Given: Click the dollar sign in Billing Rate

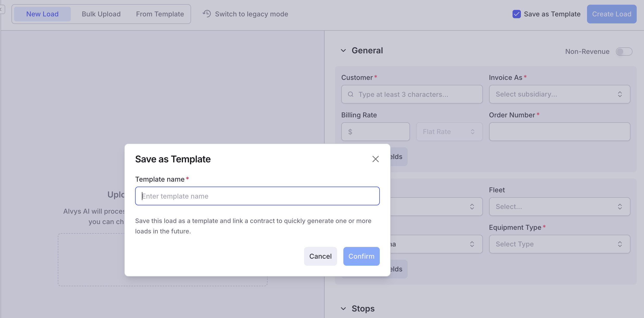Looking at the screenshot, I should (350, 132).
